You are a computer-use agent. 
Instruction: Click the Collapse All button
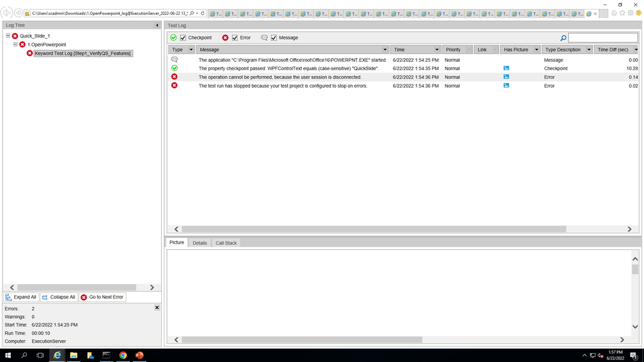click(59, 297)
